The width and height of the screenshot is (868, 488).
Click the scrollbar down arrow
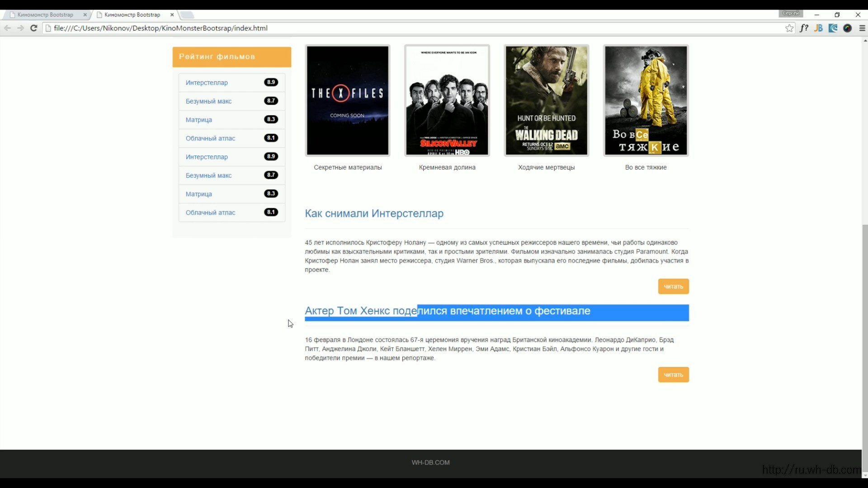pos(865,475)
